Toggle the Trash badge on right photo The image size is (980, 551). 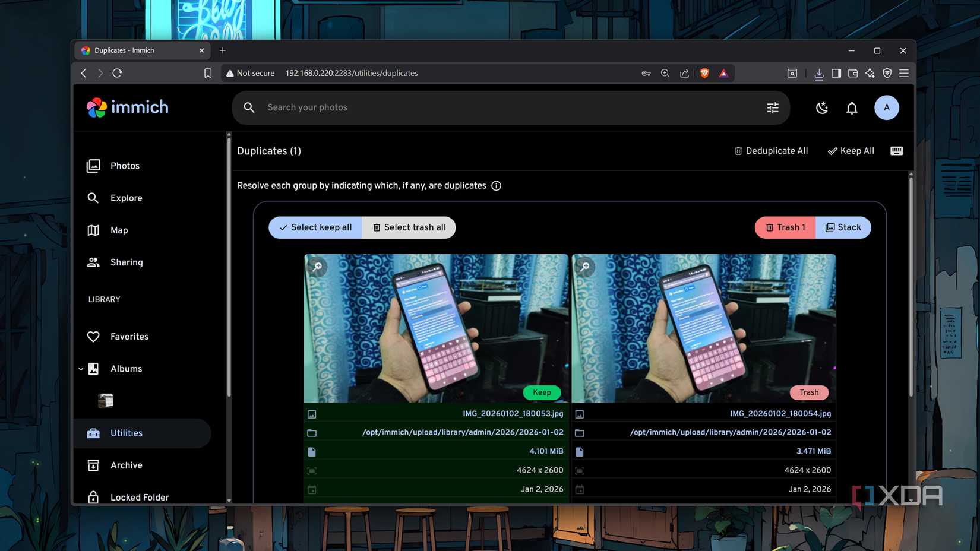[x=809, y=392]
